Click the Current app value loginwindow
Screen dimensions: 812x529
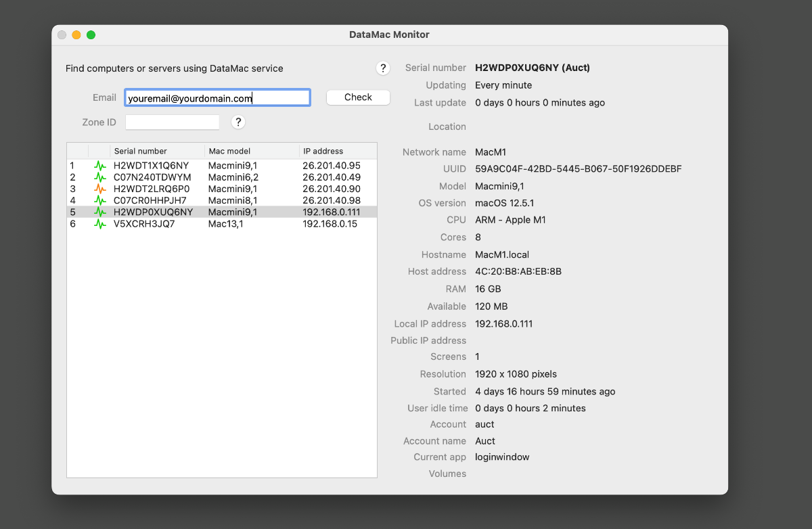coord(502,457)
